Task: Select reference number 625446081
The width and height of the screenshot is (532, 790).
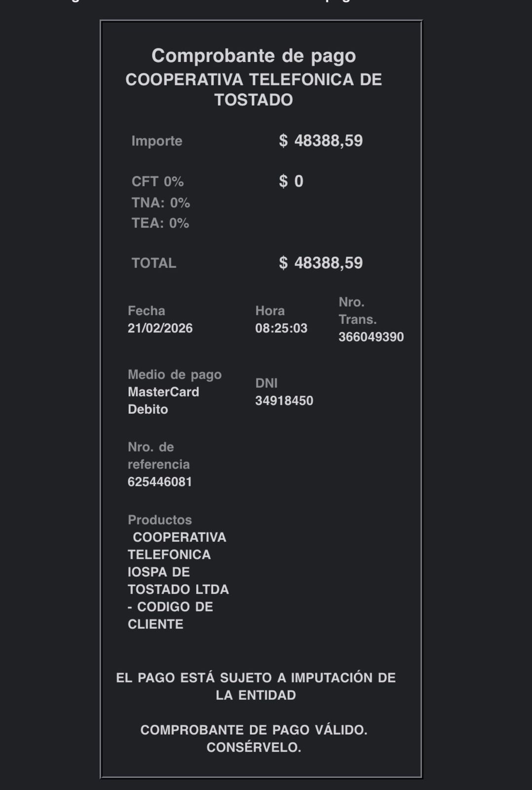Action: (x=160, y=482)
